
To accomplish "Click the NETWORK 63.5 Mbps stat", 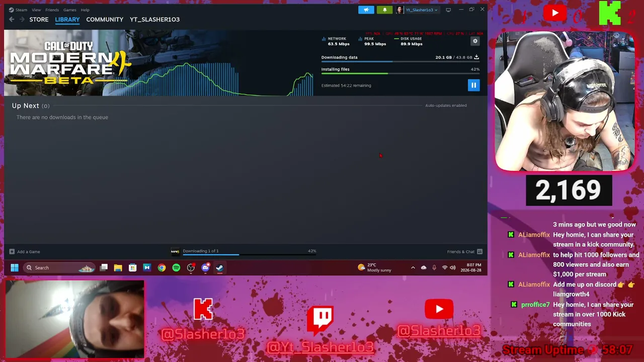I will (336, 41).
